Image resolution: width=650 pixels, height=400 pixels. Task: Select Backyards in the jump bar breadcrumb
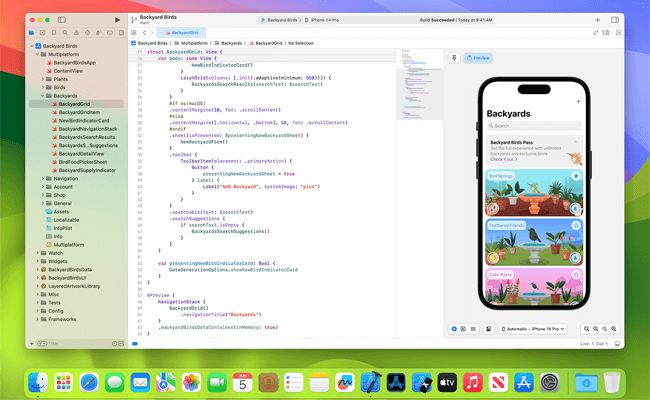coord(230,44)
